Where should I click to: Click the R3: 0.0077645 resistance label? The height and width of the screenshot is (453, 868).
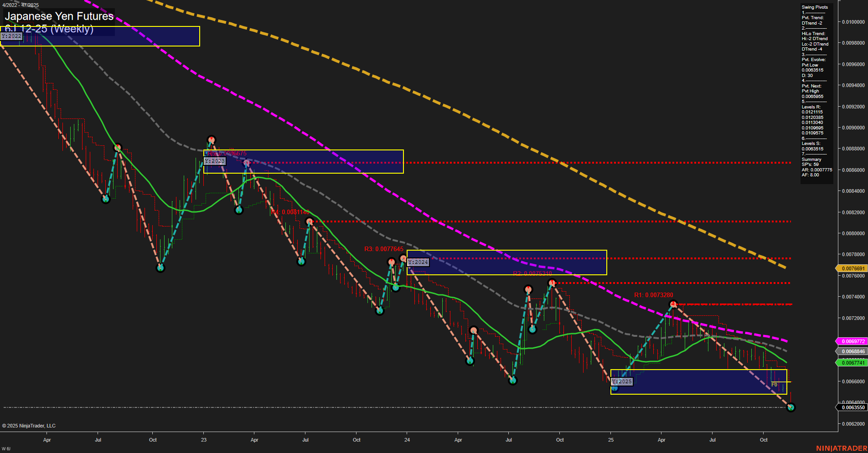pyautogui.click(x=383, y=249)
